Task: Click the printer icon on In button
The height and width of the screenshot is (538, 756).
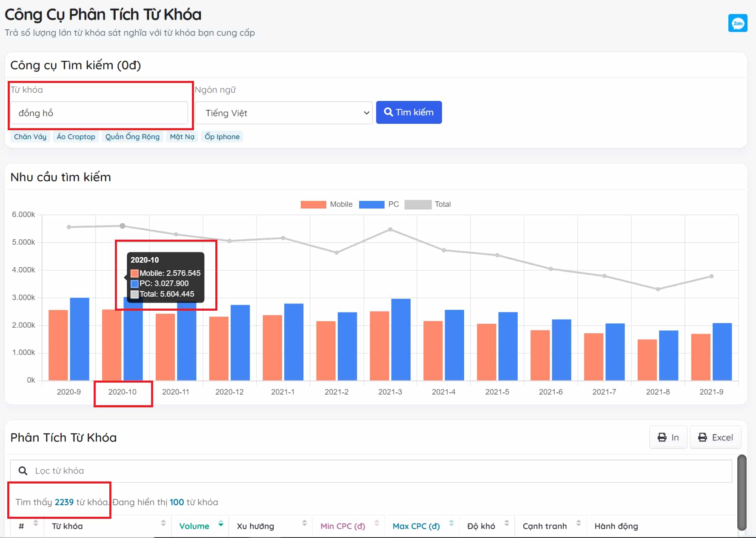Action: click(x=662, y=438)
